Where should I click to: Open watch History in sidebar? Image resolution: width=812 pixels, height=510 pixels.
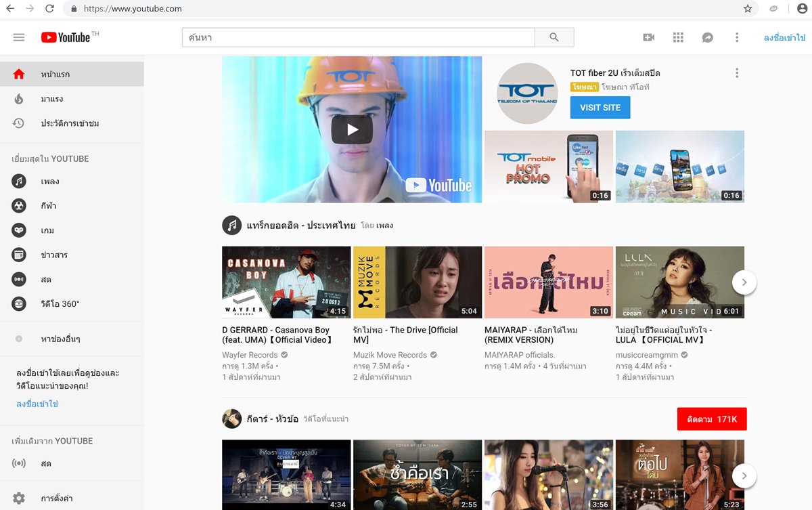70,123
